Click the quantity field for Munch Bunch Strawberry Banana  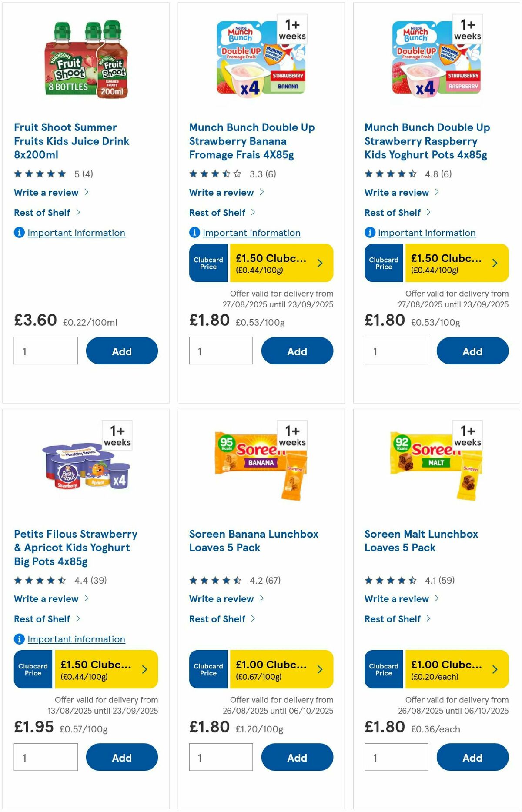click(x=221, y=351)
